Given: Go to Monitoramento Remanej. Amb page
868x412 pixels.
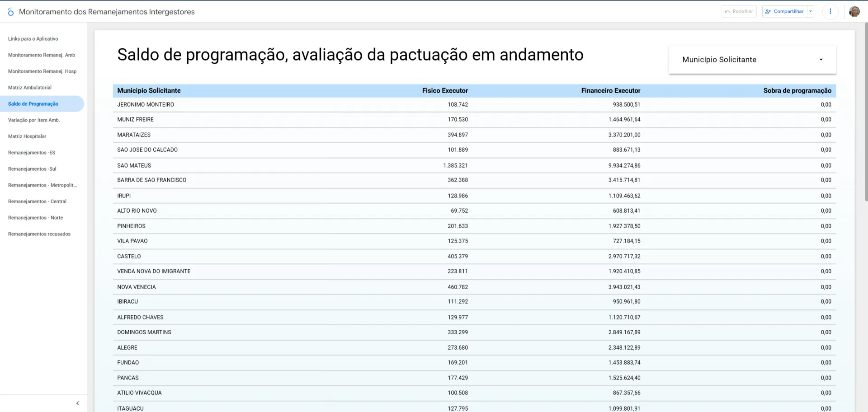Looking at the screenshot, I should tap(42, 55).
